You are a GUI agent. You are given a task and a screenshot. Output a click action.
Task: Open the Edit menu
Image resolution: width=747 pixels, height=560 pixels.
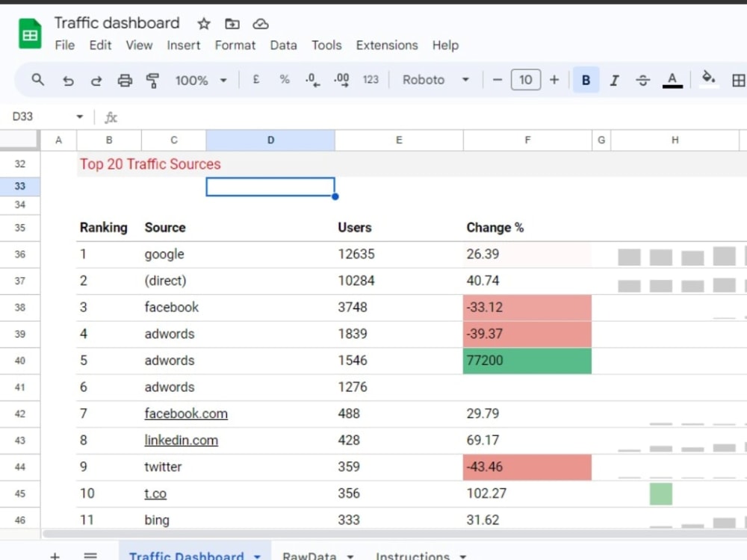100,46
